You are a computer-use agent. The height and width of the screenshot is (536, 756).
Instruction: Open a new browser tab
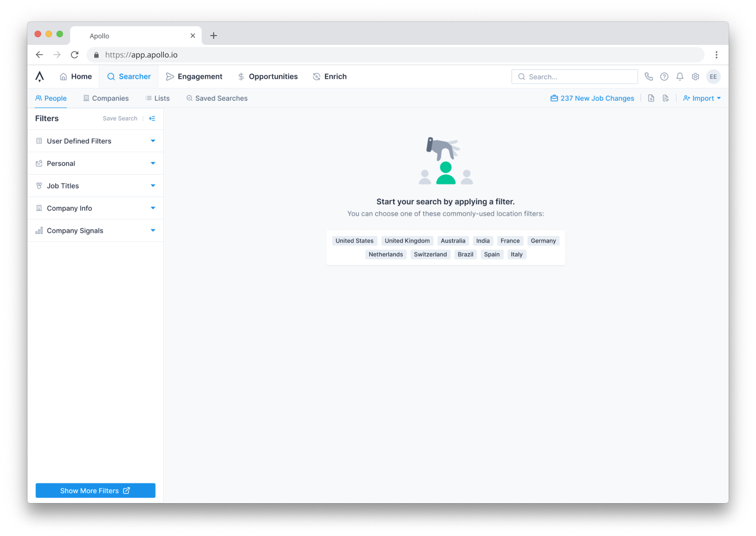[x=214, y=36]
